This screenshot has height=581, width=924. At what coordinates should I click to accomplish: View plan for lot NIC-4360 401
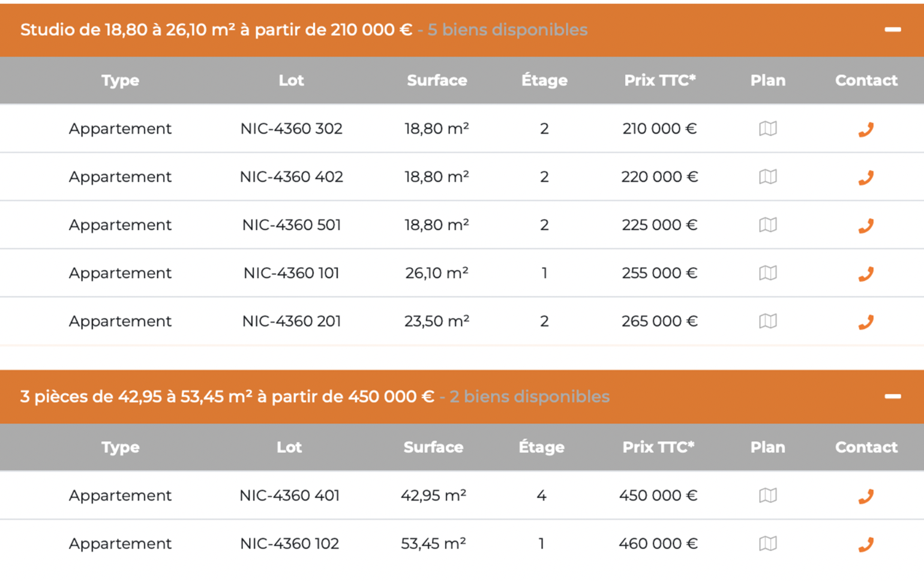tap(767, 495)
